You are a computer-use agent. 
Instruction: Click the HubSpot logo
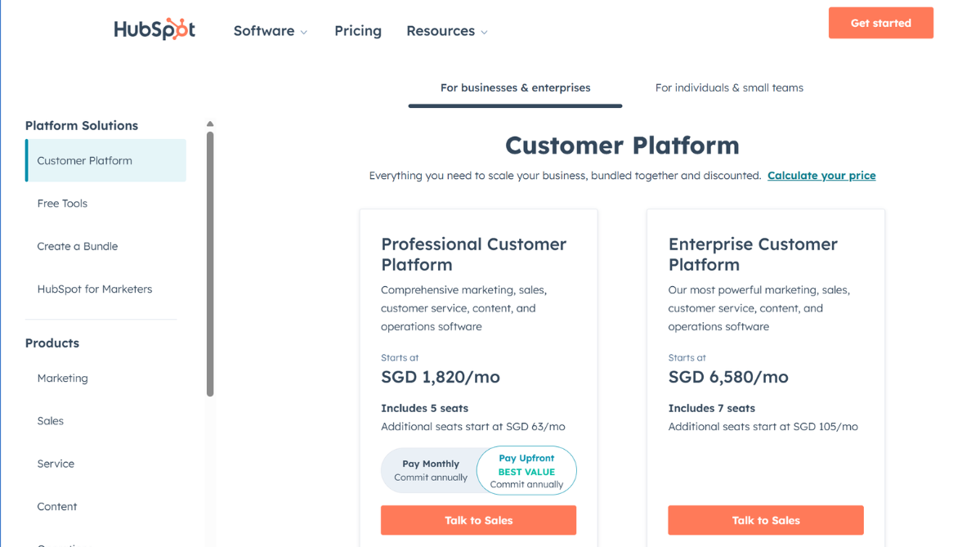coord(154,29)
